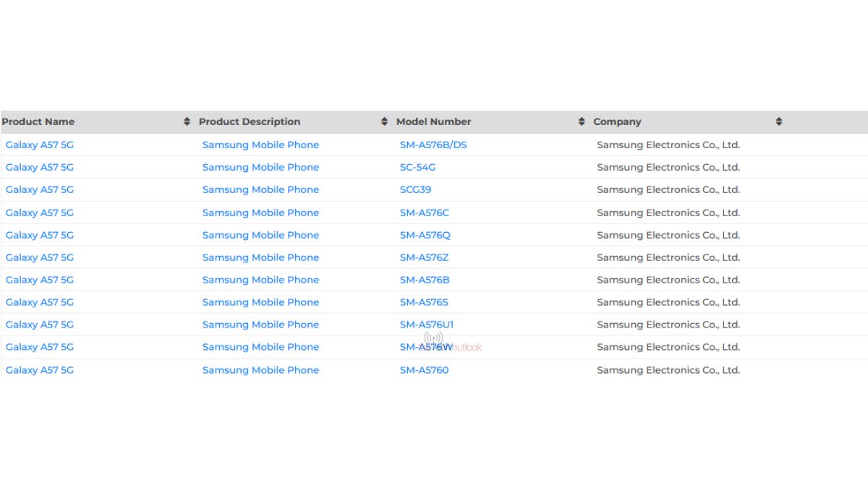Open the SM-A576U1 model link
The height and width of the screenshot is (488, 868).
point(425,325)
